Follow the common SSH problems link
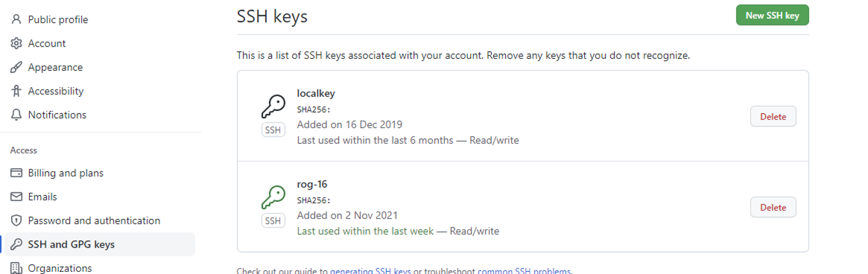The height and width of the screenshot is (274, 868). [x=524, y=271]
